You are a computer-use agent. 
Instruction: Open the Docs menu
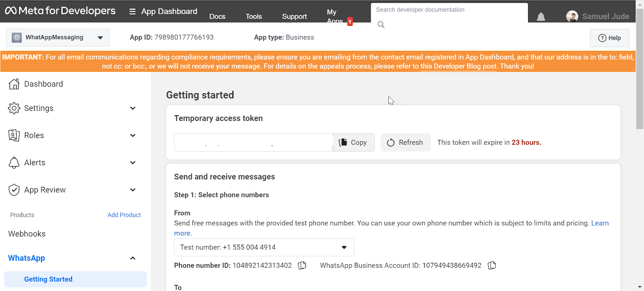[x=217, y=17]
